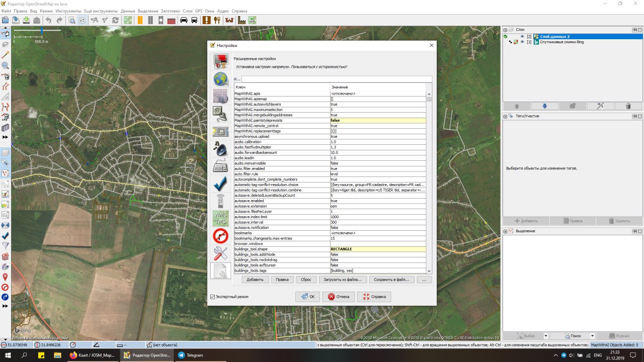Open the Firefox Kaart window in taskbar

click(93, 355)
